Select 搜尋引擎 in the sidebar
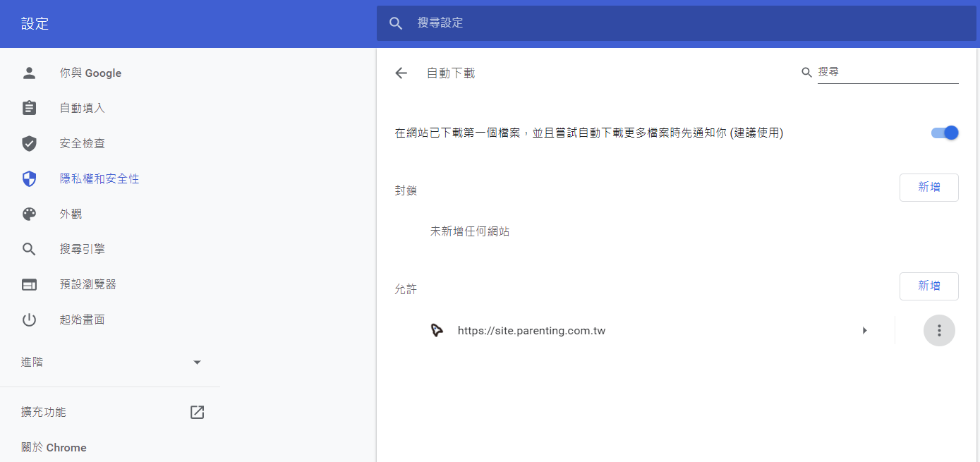Screen dimensions: 980x462 tap(83, 250)
